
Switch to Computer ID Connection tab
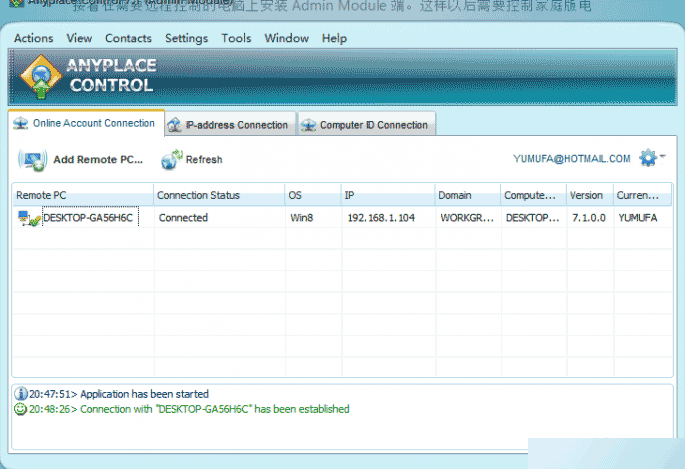coord(367,125)
